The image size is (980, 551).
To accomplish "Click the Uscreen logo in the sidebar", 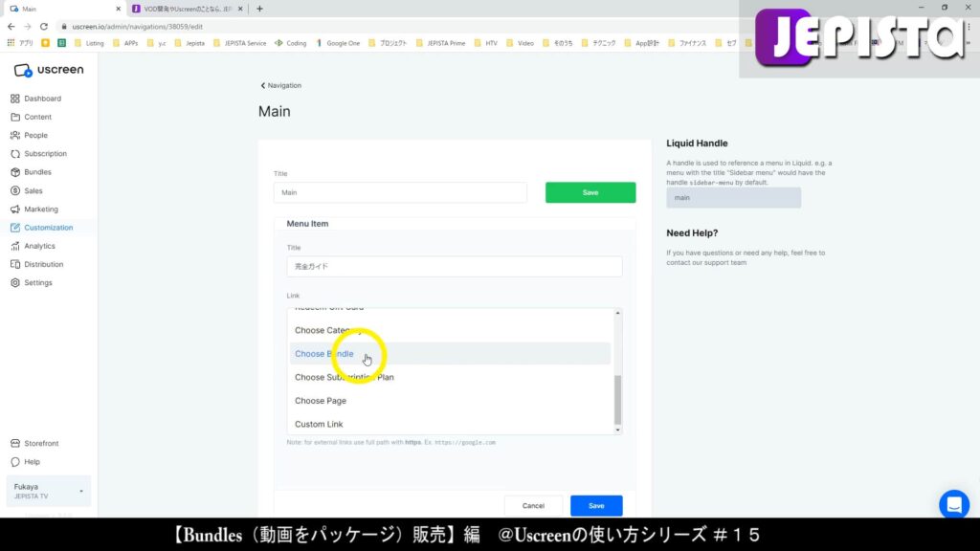I will [x=48, y=70].
